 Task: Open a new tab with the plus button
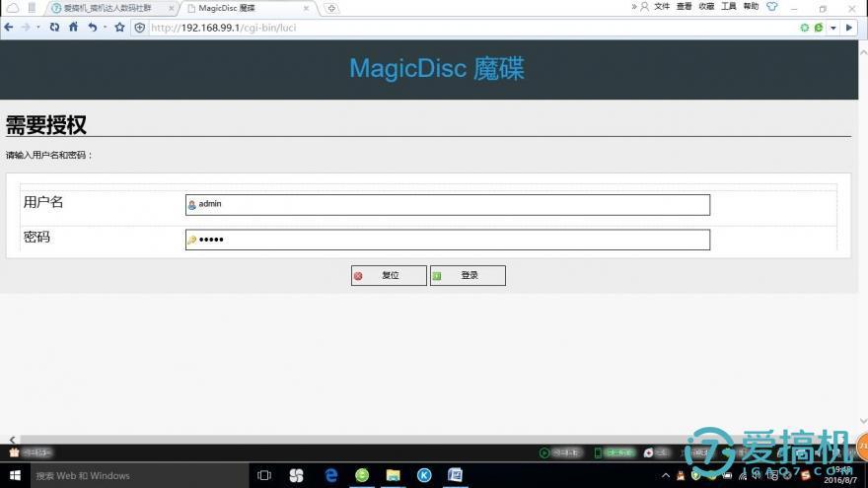(331, 8)
